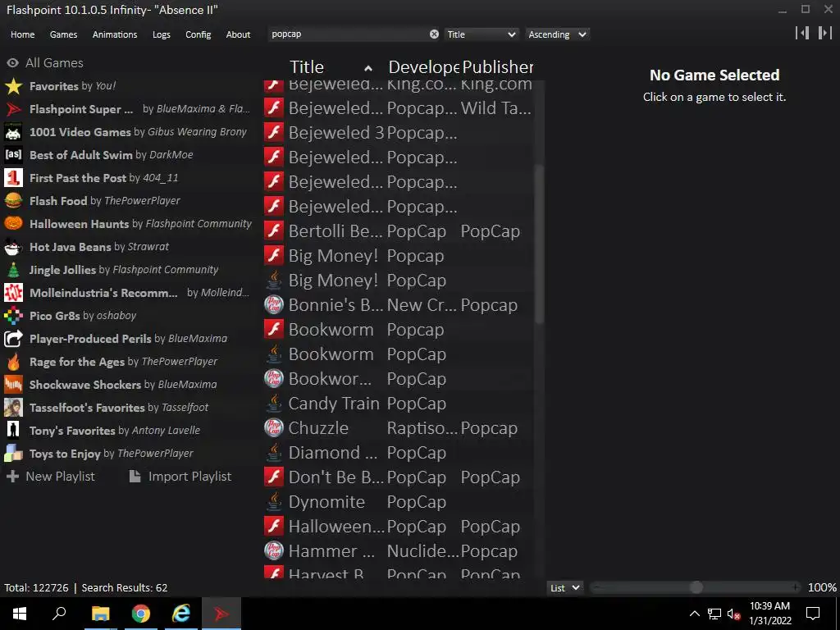This screenshot has width=840, height=630.
Task: Open Internet Explorer from the taskbar
Action: point(181,614)
